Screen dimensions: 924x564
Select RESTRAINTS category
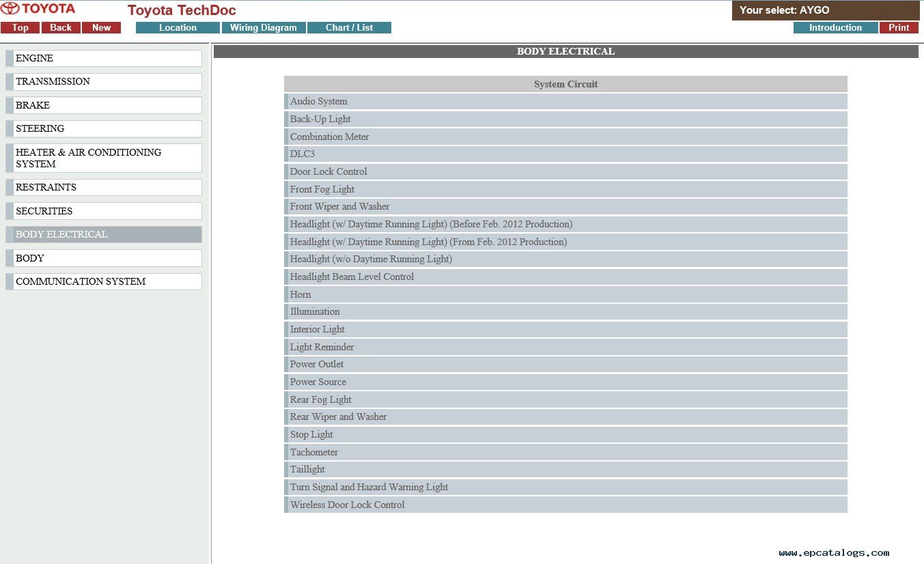pyautogui.click(x=104, y=187)
